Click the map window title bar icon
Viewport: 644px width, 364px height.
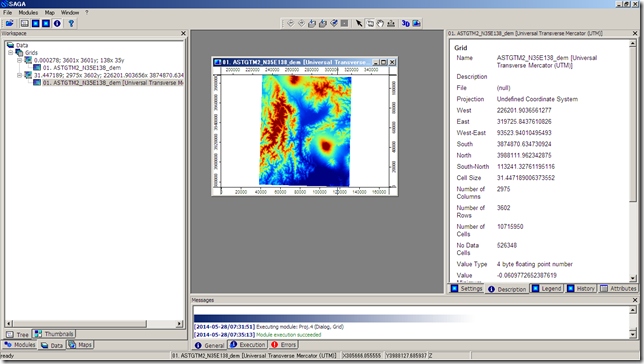tap(218, 62)
